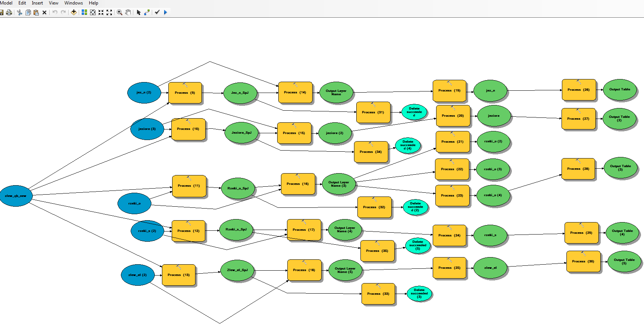Select the Process (22) tool box
The width and height of the screenshot is (644, 326).
pyautogui.click(x=452, y=169)
